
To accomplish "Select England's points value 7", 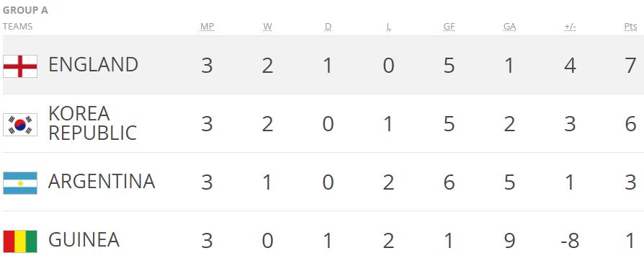I will tap(630, 66).
